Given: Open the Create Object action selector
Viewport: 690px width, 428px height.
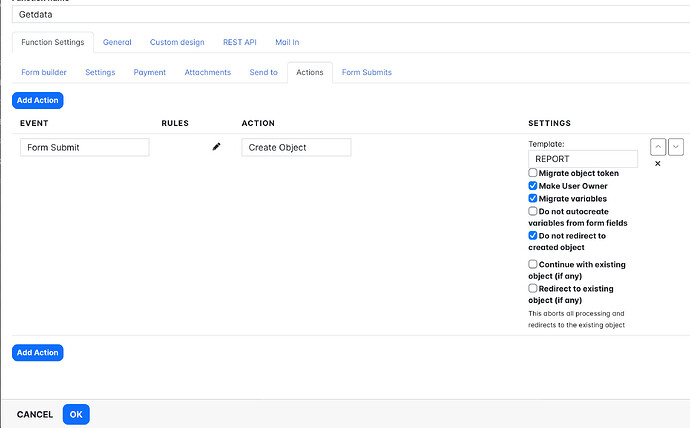Looking at the screenshot, I should click(x=296, y=147).
